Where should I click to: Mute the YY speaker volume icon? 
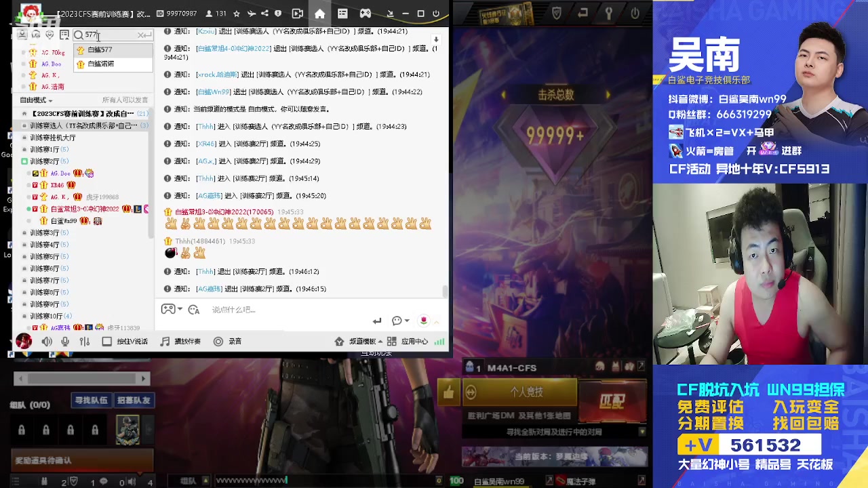point(47,342)
